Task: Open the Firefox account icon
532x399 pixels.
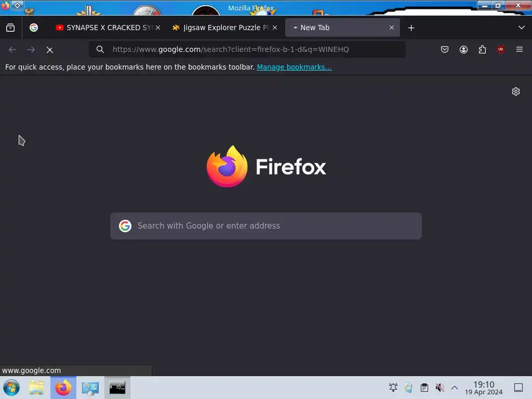Action: 463,49
